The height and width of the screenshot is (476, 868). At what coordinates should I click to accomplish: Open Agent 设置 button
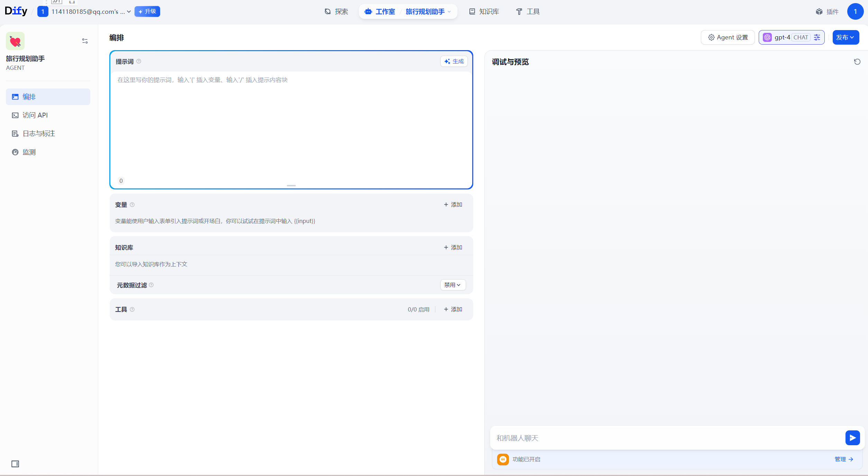728,37
